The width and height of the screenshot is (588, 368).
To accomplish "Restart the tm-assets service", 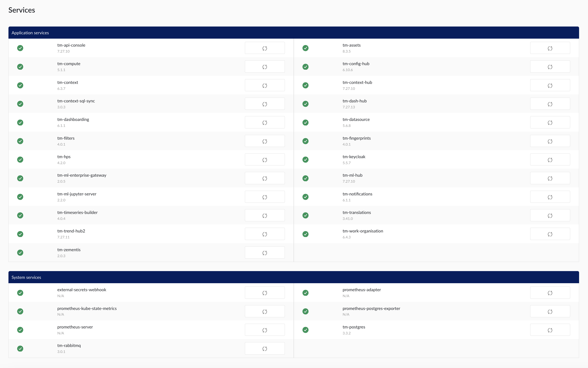I will [550, 48].
